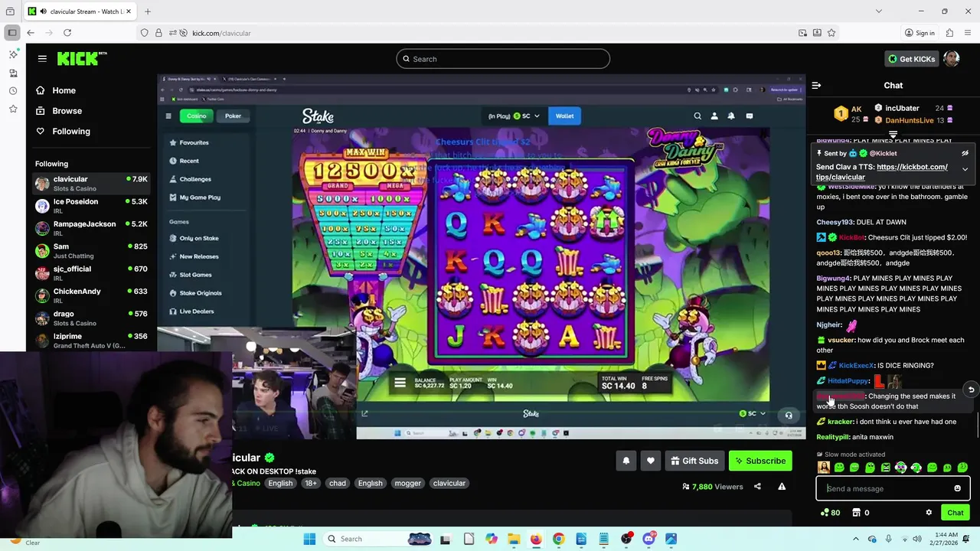This screenshot has height=551, width=980.
Task: Click the KICK logo
Action: click(81, 59)
